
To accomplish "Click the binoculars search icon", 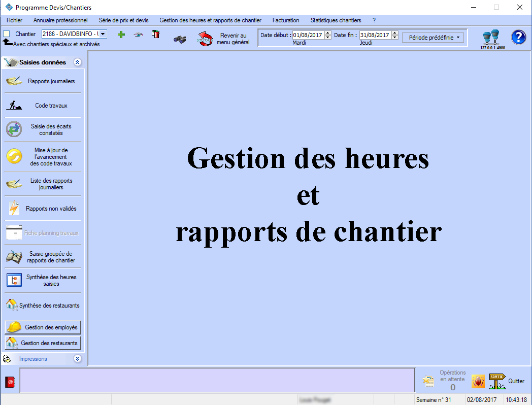I will pyautogui.click(x=180, y=39).
